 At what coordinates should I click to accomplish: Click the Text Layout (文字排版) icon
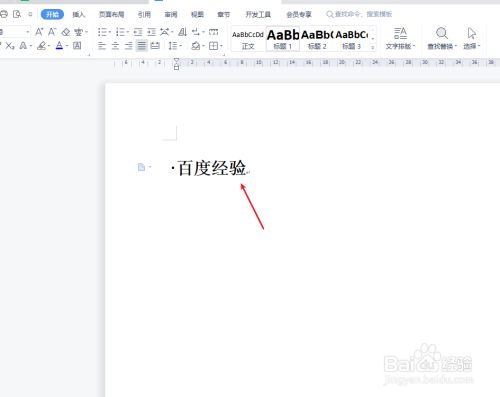pyautogui.click(x=400, y=33)
